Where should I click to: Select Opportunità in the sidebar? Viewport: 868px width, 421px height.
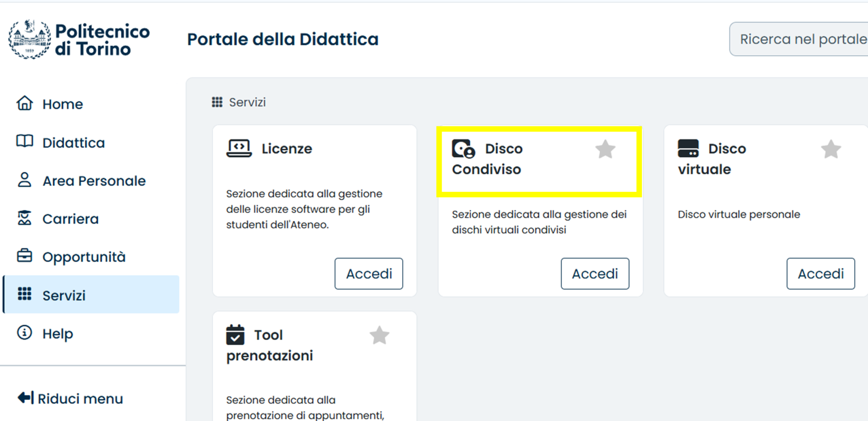coord(83,257)
